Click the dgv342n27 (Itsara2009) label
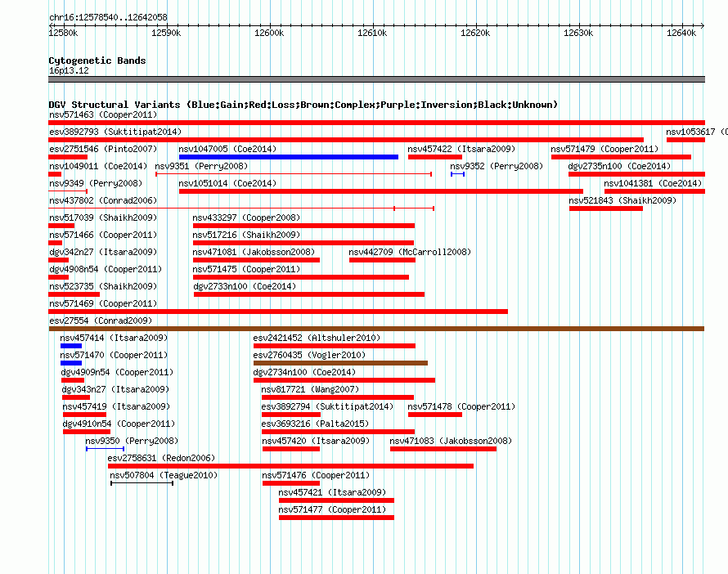Viewport: 728px width, 574px height. pos(103,252)
